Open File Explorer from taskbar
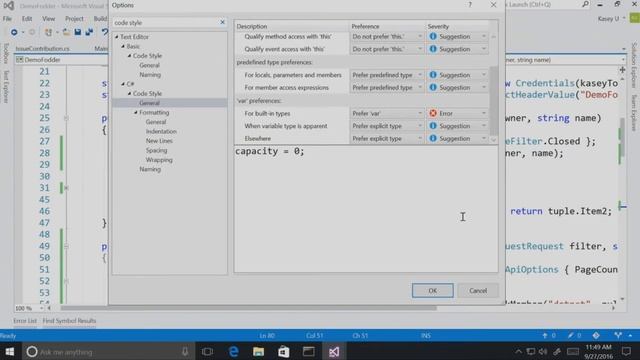This screenshot has width=640, height=360. click(x=258, y=351)
